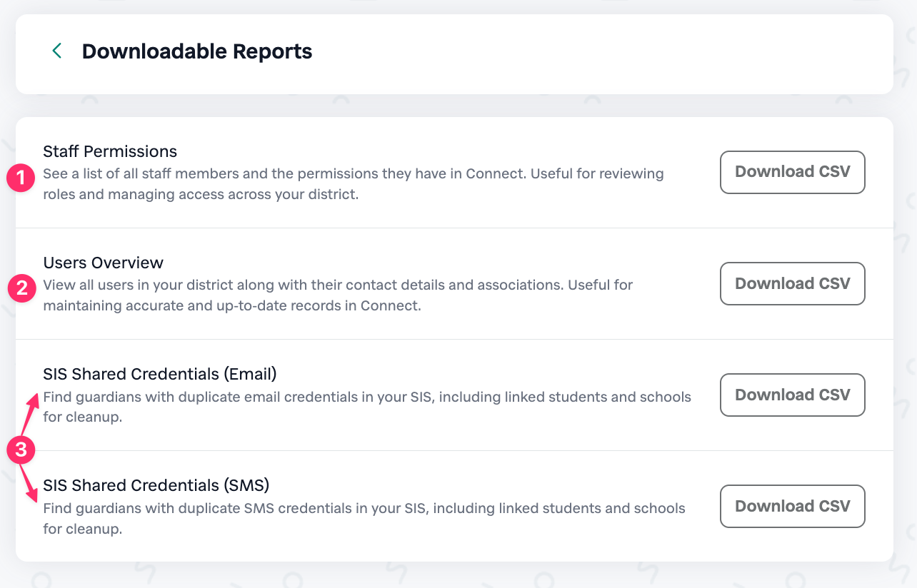Image resolution: width=917 pixels, height=588 pixels.
Task: Click the back chevron arrow
Action: 57,51
